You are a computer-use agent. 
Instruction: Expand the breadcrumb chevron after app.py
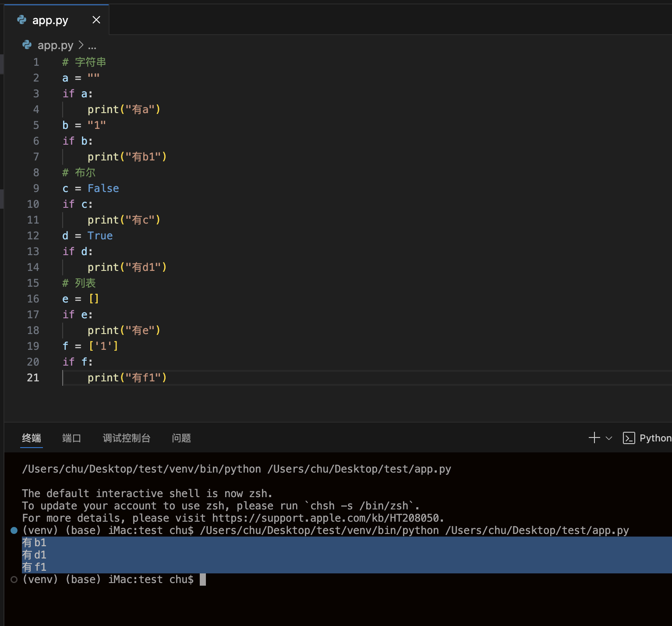[x=81, y=45]
